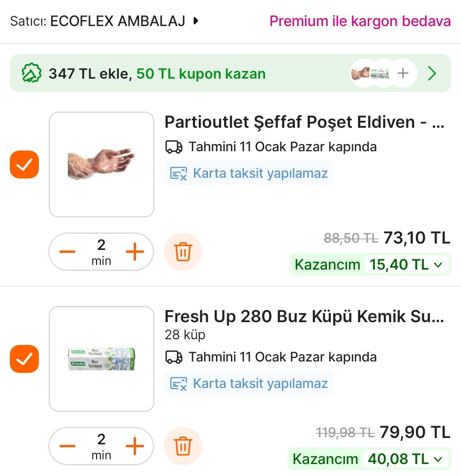Click the green coupon badge icon
The height and width of the screenshot is (476, 461).
coord(32,74)
